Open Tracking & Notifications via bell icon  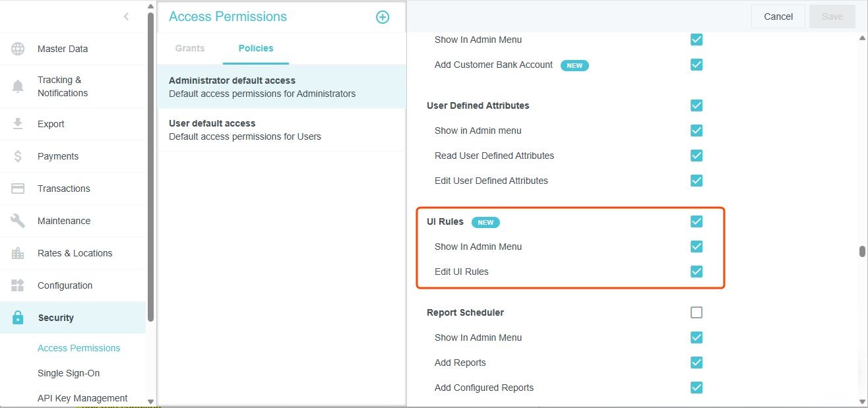(x=17, y=86)
